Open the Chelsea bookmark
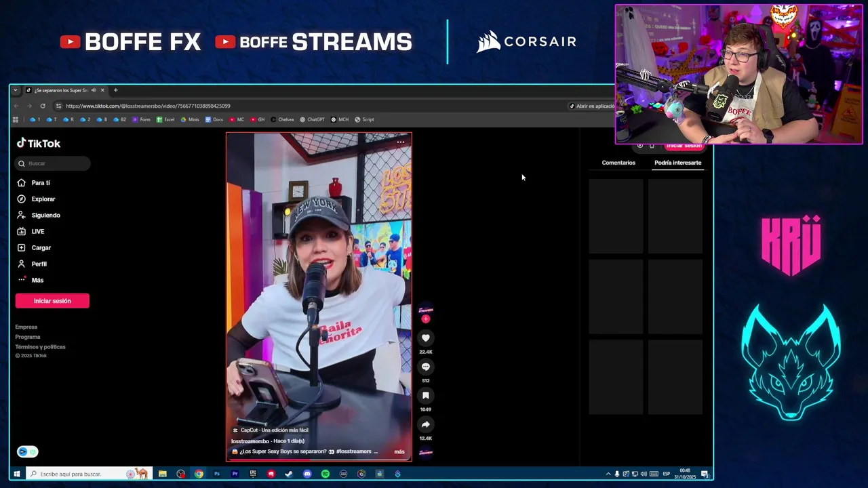The height and width of the screenshot is (488, 868). point(282,119)
